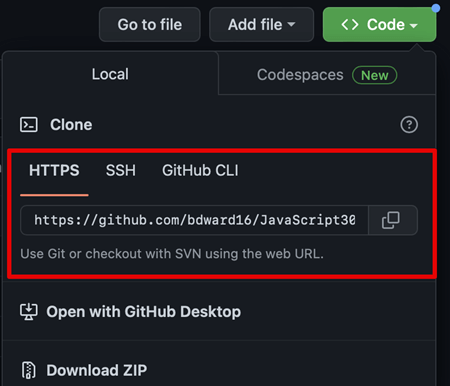This screenshot has width=450, height=386.
Task: Click the Code button caret arrow
Action: click(413, 26)
